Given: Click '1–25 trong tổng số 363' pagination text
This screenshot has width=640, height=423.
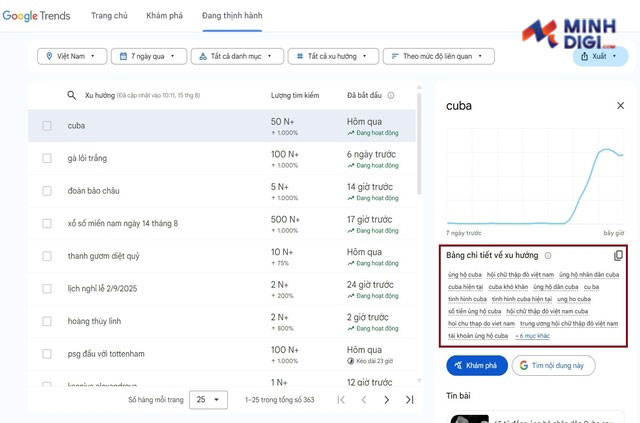Looking at the screenshot, I should (x=280, y=400).
